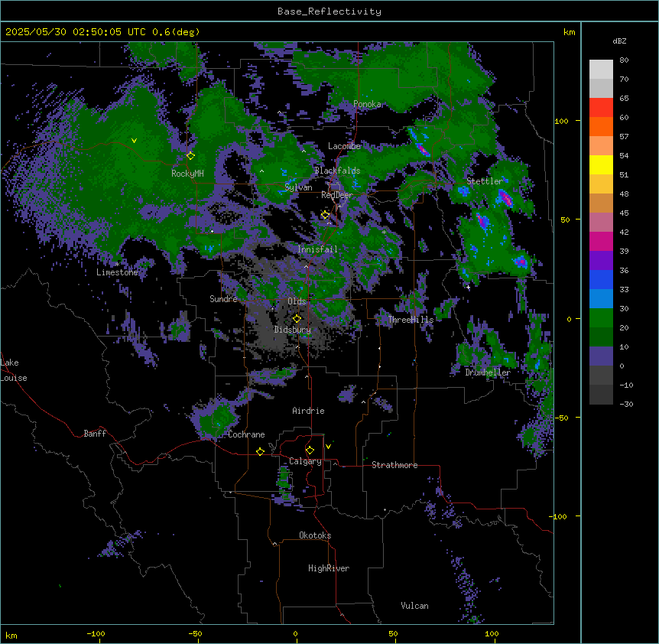This screenshot has height=644, width=659.
Task: Click the ThreeHills city label
Action: [x=411, y=320]
